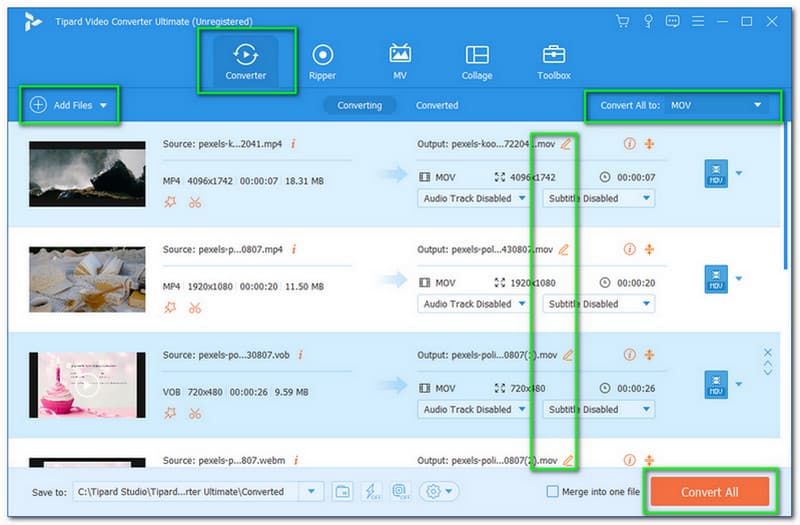Open enhance star icon for pexels-po...30807.vob
The width and height of the screenshot is (800, 525).
tap(170, 413)
